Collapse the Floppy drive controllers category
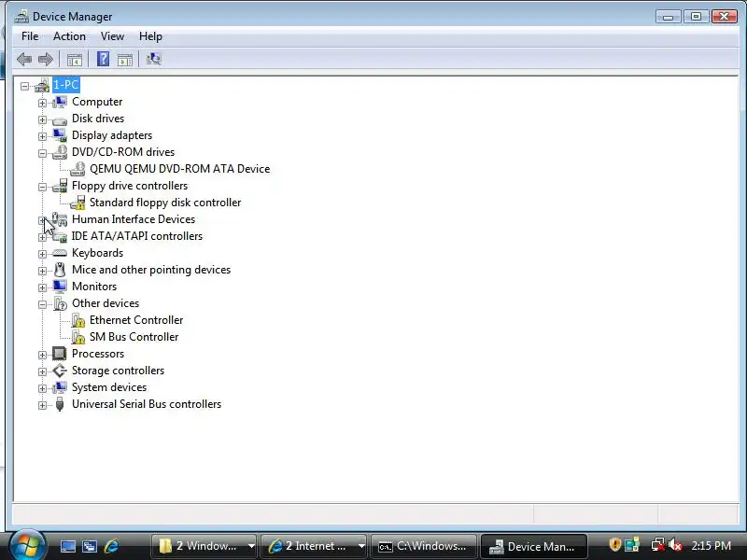Screen dimensions: 747x560 point(42,188)
